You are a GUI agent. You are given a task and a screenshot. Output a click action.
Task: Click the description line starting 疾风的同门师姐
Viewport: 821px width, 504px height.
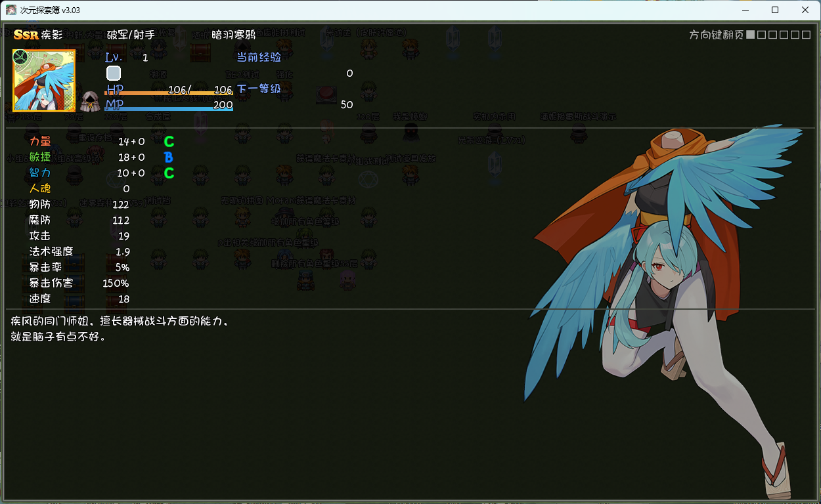(x=120, y=321)
